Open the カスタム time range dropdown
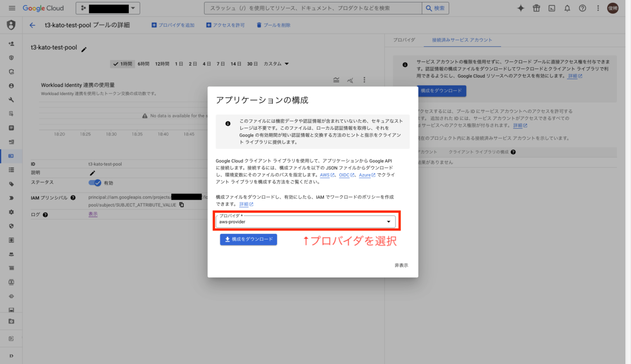 (276, 64)
